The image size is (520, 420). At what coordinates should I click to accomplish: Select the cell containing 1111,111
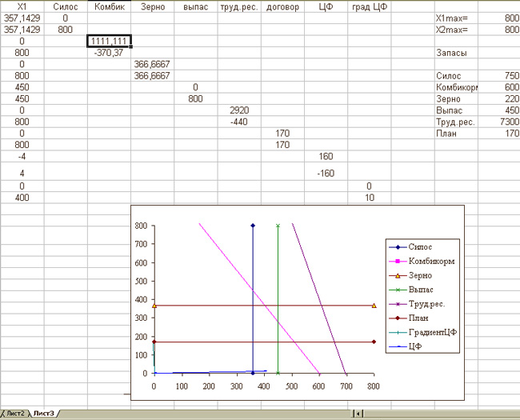(x=109, y=41)
